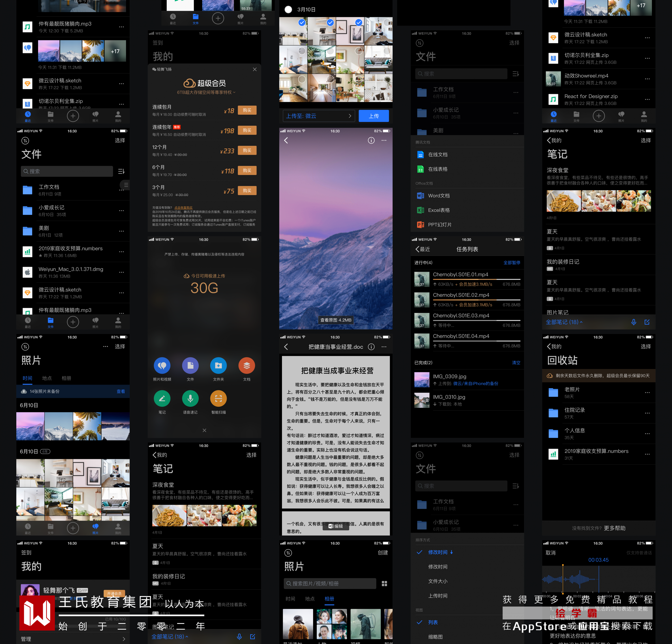Tap the orange 智能扫描 smart scan icon
672x644 pixels.
[218, 398]
